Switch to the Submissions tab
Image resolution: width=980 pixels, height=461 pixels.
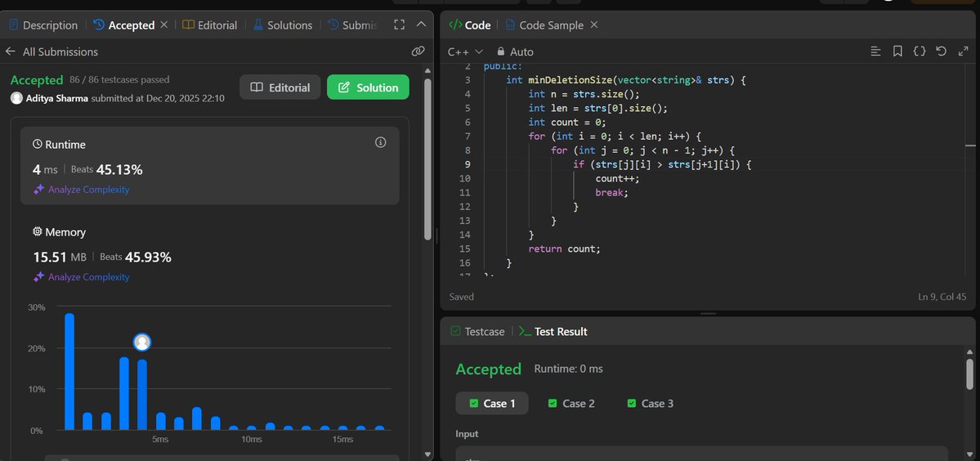coord(353,25)
